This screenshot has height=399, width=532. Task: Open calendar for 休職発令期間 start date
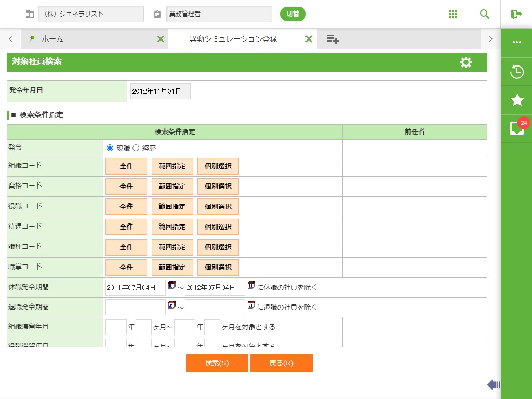[x=172, y=285]
